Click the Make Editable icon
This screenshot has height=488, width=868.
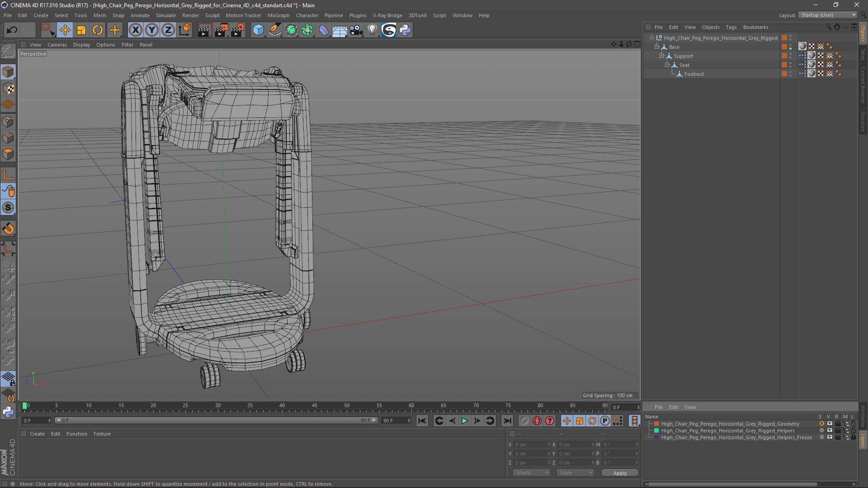click(x=8, y=52)
